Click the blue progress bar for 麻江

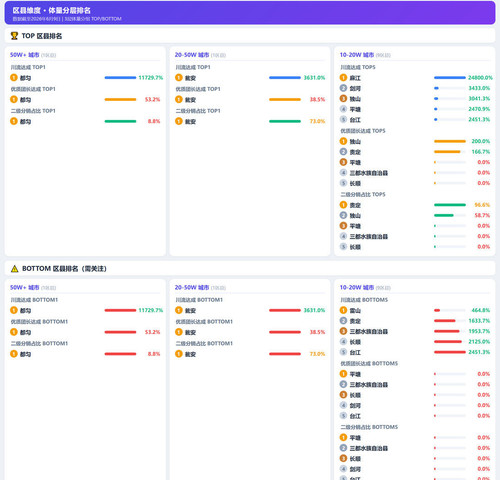point(450,78)
